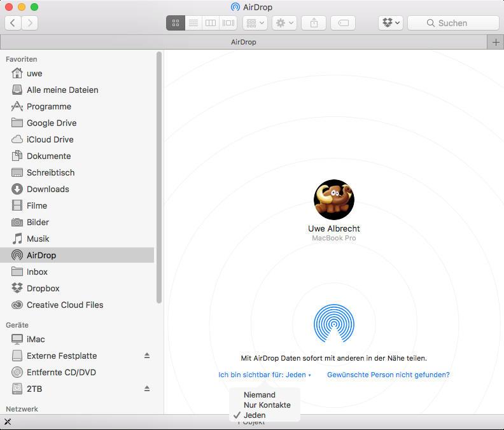This screenshot has width=504, height=430.
Task: Click the Edit Tags toolbar button
Action: (343, 23)
